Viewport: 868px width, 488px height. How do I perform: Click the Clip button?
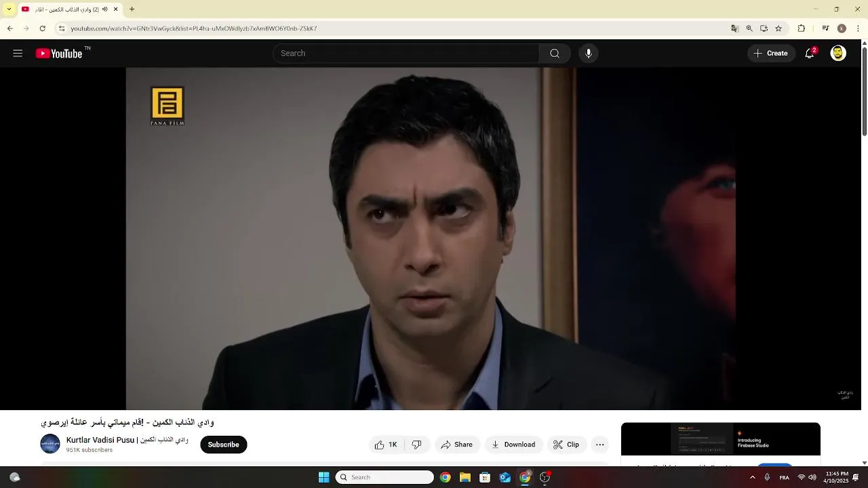pyautogui.click(x=566, y=445)
